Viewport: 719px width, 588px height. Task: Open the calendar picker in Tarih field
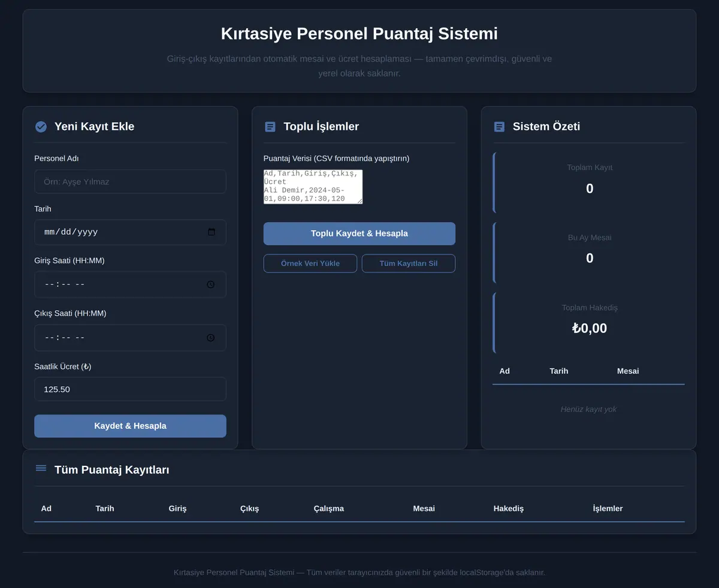(x=212, y=232)
